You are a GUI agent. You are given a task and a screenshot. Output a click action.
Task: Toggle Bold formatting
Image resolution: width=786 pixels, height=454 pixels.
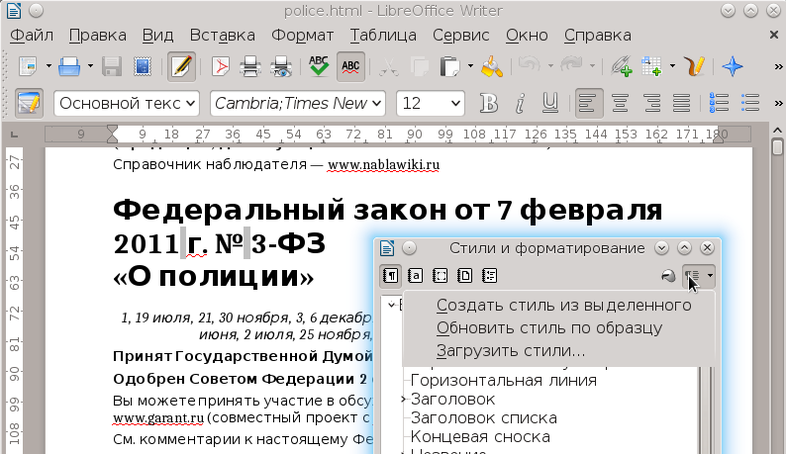click(489, 103)
